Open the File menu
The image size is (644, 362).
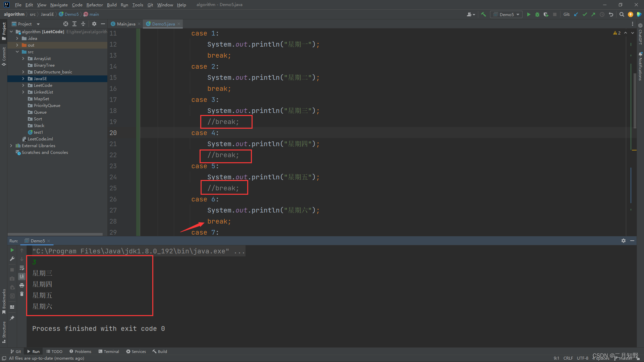(x=18, y=5)
